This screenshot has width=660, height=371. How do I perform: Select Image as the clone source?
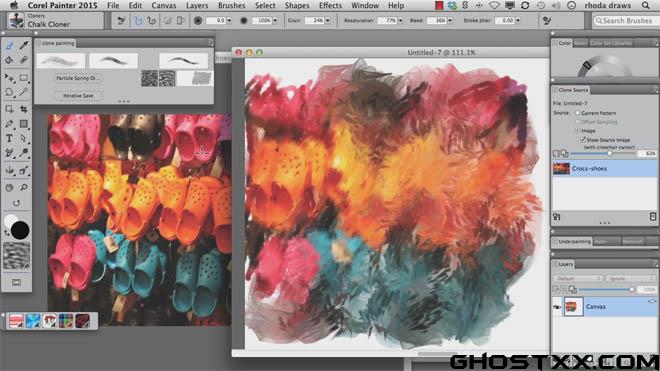(578, 131)
